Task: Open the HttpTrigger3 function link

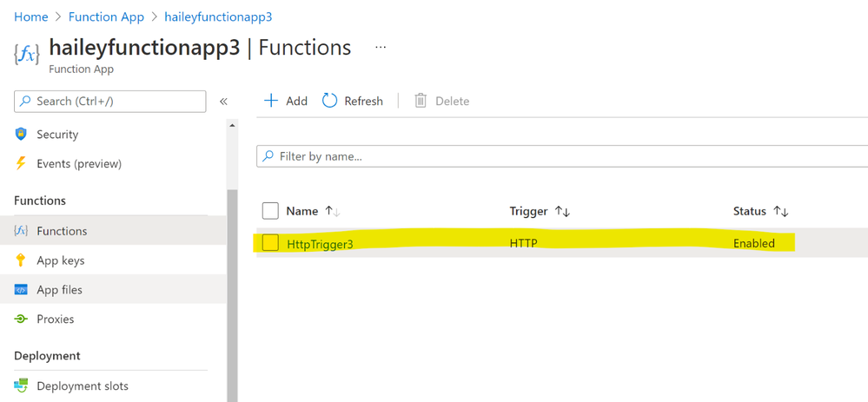Action: pos(320,243)
